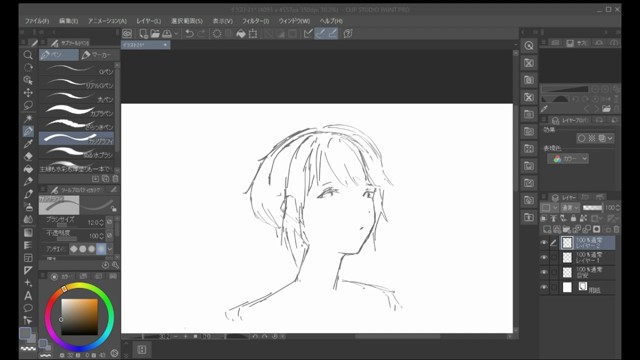Open the Filter menu
Screen dimensions: 640x360
[256, 21]
